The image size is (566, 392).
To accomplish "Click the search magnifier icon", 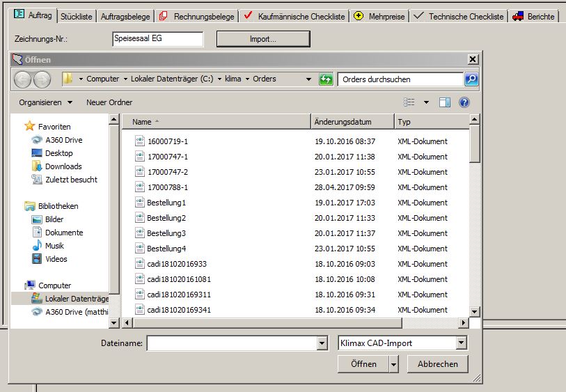I will [x=471, y=79].
